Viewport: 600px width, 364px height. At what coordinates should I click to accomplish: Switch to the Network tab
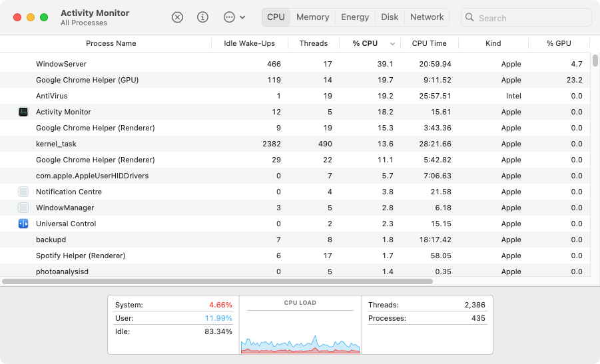[427, 17]
